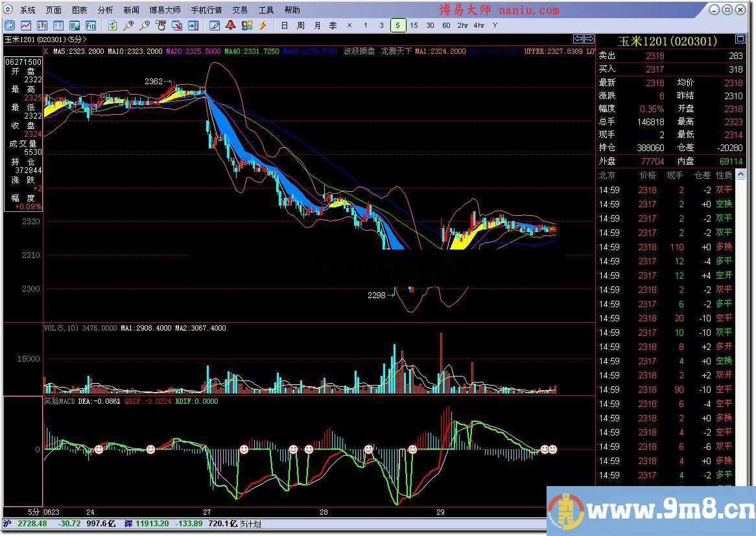Open the 工具 menu
Image resolution: width=756 pixels, height=536 pixels.
coord(266,10)
